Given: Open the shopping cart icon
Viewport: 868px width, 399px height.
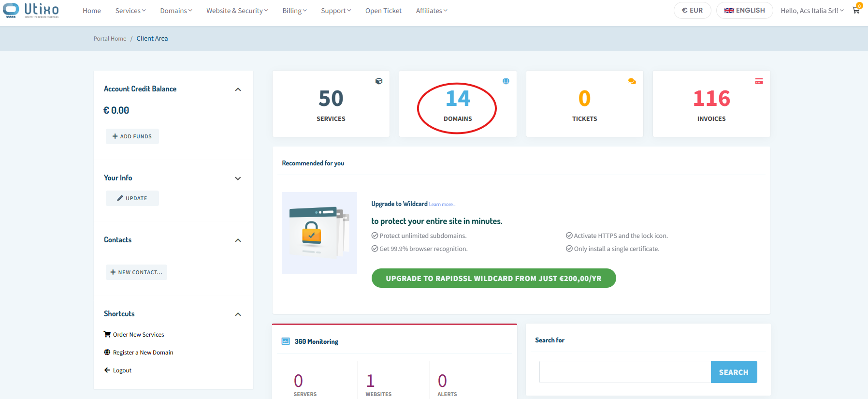Looking at the screenshot, I should (x=855, y=10).
